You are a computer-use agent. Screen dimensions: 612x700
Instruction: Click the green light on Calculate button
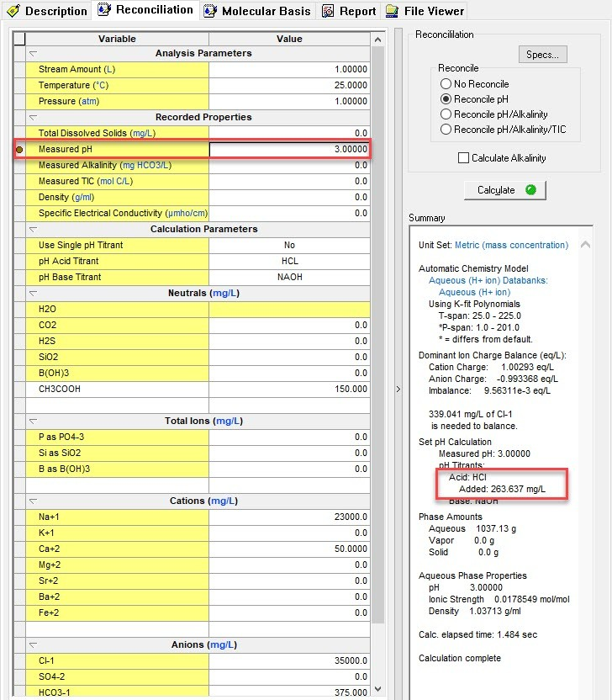530,190
